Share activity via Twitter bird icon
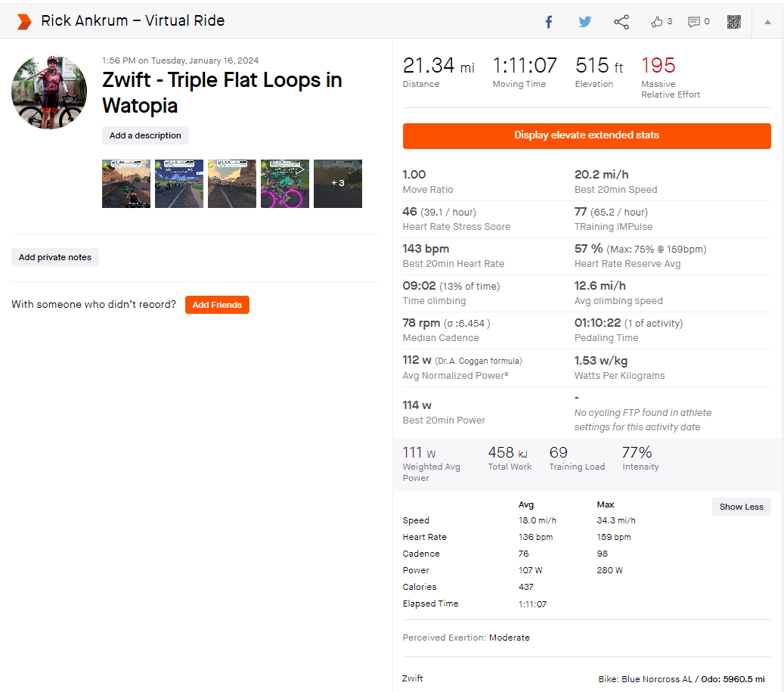Image resolution: width=784 pixels, height=692 pixels. pyautogui.click(x=585, y=21)
